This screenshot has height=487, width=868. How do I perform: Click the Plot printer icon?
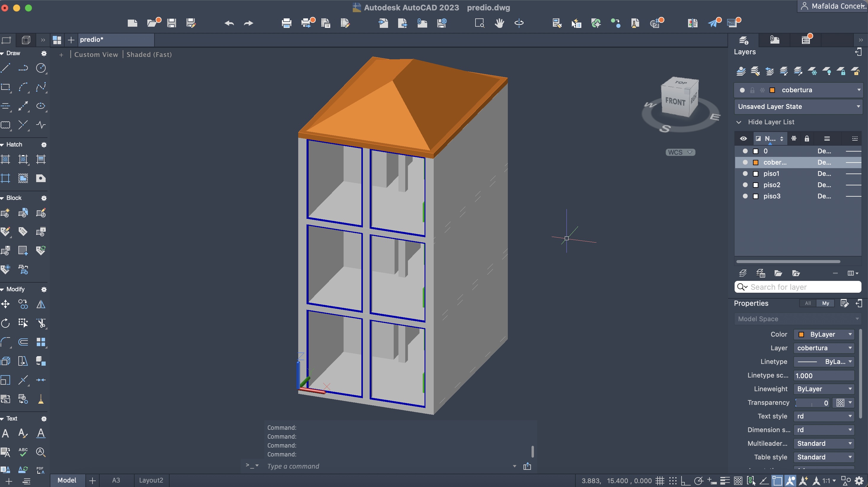[286, 23]
